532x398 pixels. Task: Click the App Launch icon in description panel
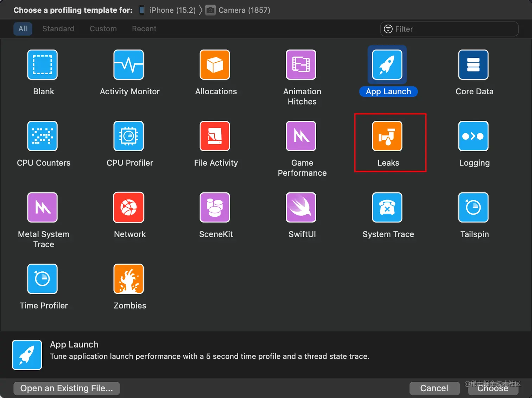(x=27, y=355)
